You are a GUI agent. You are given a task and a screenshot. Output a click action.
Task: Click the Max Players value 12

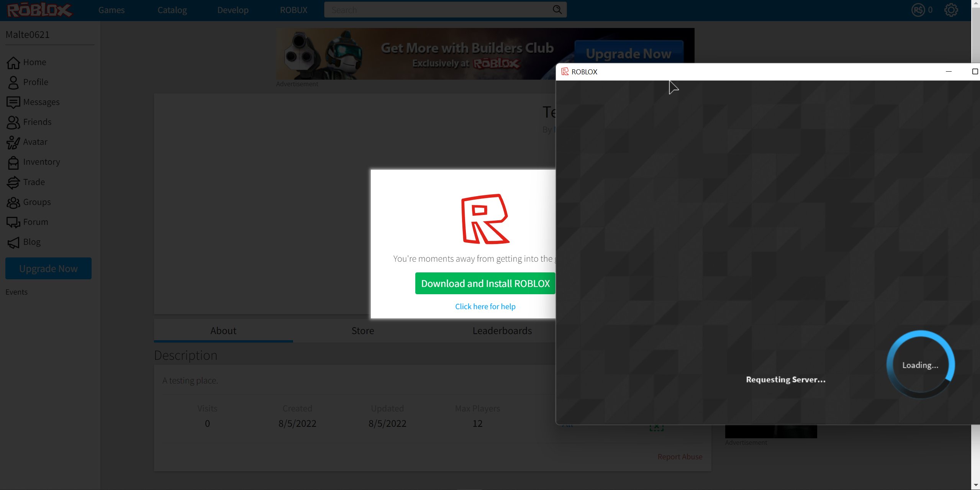click(477, 423)
